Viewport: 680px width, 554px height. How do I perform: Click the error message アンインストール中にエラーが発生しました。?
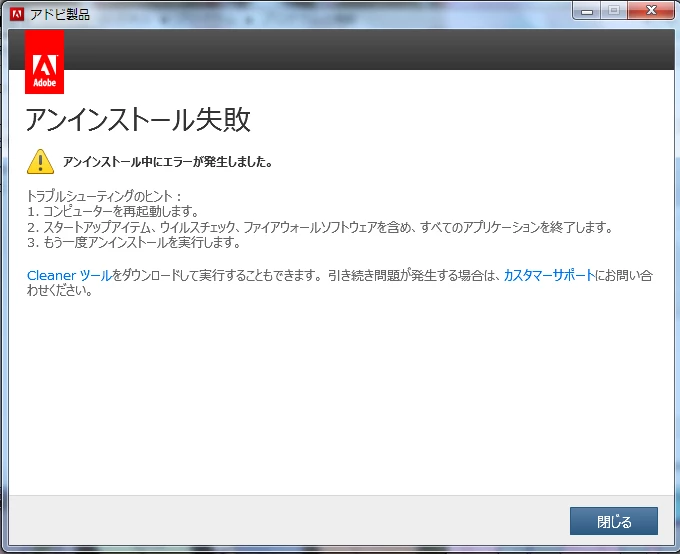coord(168,162)
